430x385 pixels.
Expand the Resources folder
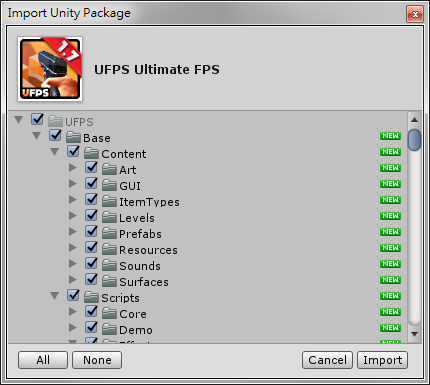click(73, 247)
